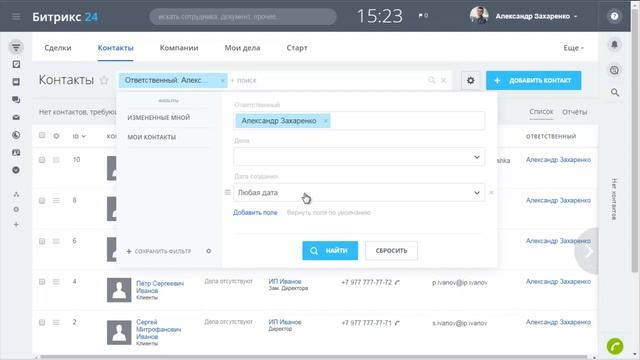Image resolution: width=640 pixels, height=360 pixels.
Task: Check the box for contact ID 4
Action: coord(42,282)
